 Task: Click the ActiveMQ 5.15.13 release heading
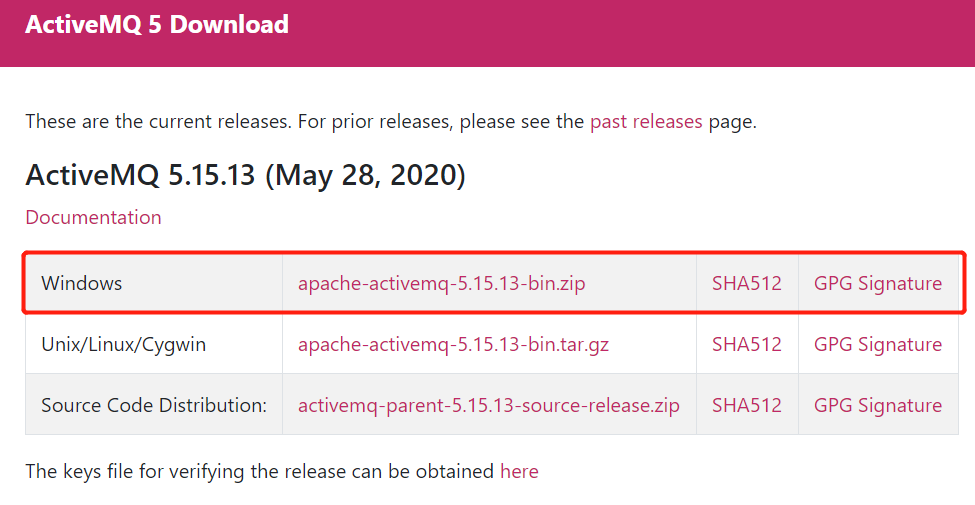point(246,175)
